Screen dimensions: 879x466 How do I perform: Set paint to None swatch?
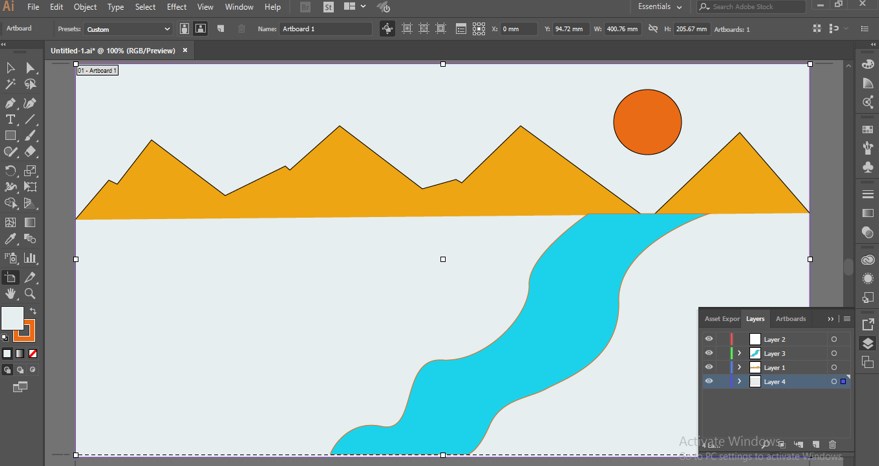pos(33,354)
